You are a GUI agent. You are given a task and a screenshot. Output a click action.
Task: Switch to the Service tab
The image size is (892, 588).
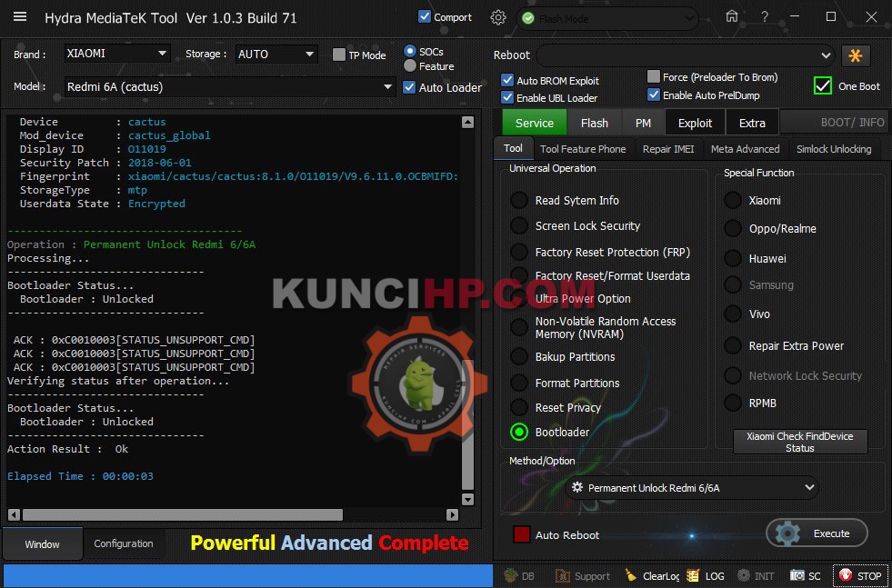(534, 123)
